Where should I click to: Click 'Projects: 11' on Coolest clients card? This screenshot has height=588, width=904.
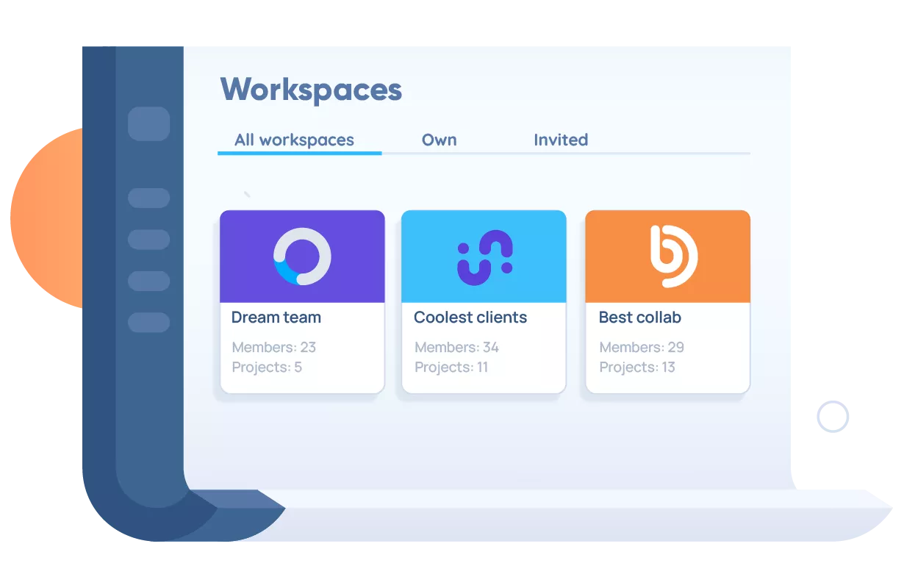(x=451, y=367)
